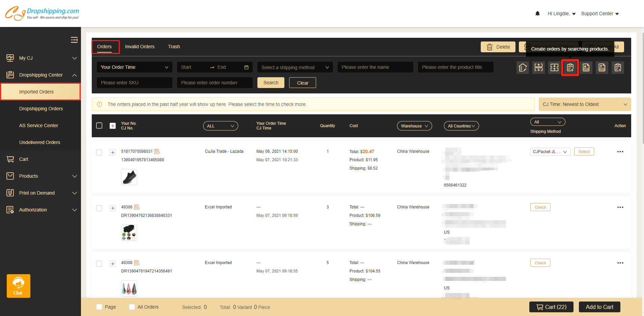The width and height of the screenshot is (644, 316).
Task: Expand the CJ Time Newest to Oldest sort
Action: [x=584, y=104]
